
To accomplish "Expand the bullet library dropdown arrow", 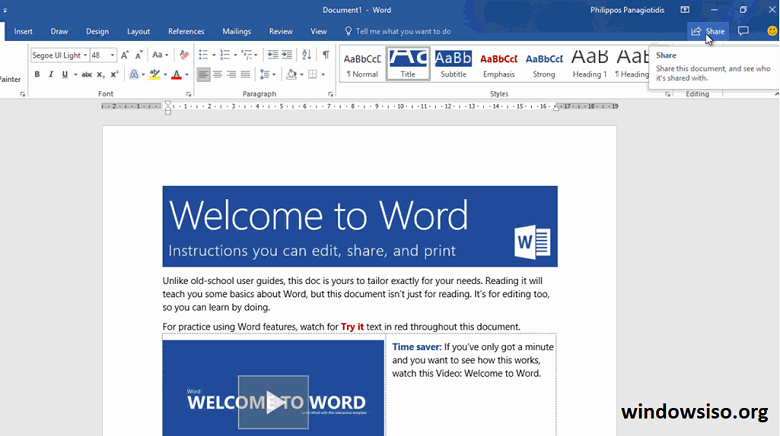I will (x=213, y=55).
